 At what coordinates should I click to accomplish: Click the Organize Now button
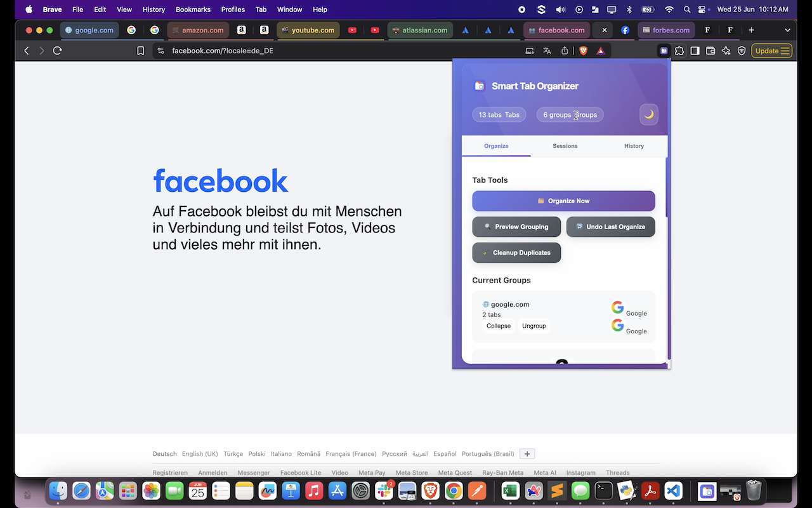563,201
